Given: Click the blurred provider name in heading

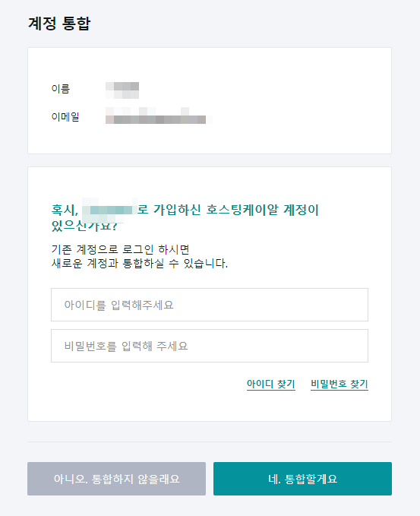Looking at the screenshot, I should click(x=109, y=211).
